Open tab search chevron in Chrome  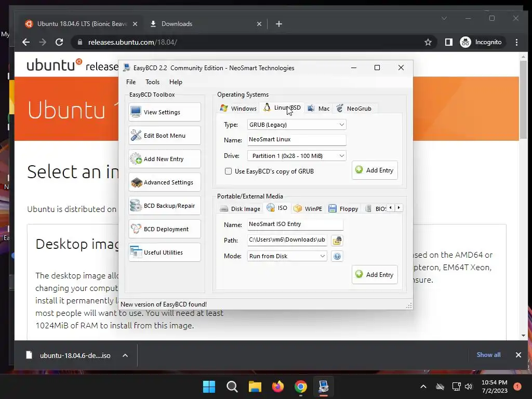tap(444, 18)
